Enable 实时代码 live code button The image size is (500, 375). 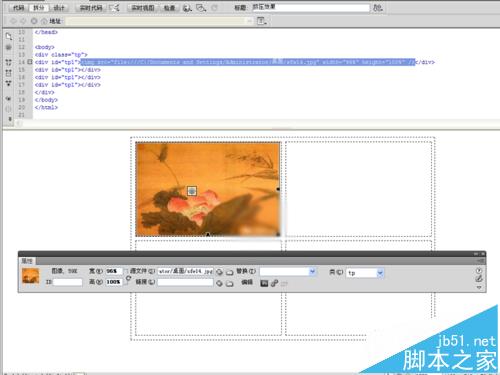(x=91, y=8)
